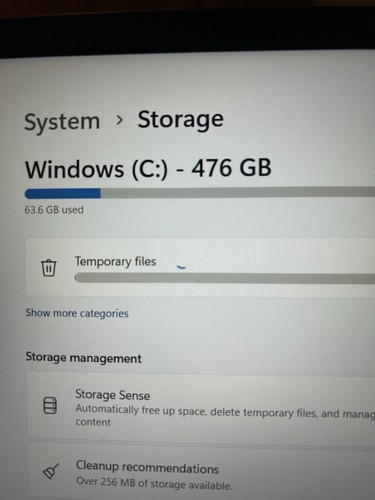Click the Over 256 MB of storage available text
The height and width of the screenshot is (500, 375).
tap(154, 483)
